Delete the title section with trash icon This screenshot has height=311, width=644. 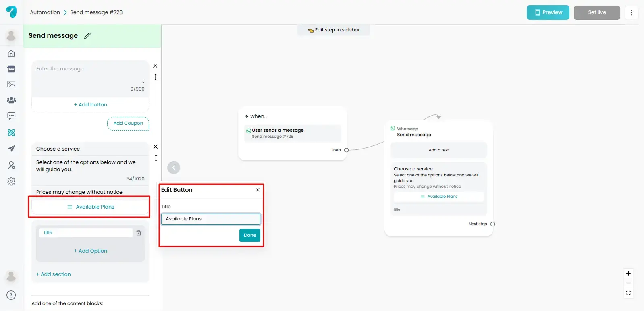(139, 233)
